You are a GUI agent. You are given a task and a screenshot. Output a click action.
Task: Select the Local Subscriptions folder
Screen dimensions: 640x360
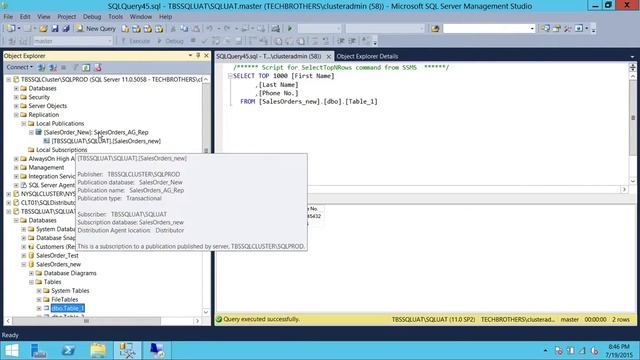[61, 150]
